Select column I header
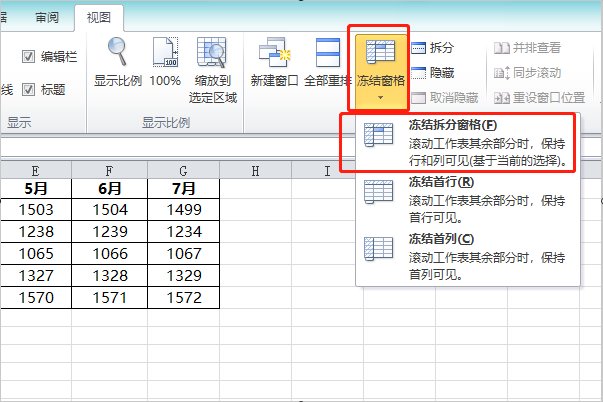Viewport: 603px width, 402px height. point(327,170)
